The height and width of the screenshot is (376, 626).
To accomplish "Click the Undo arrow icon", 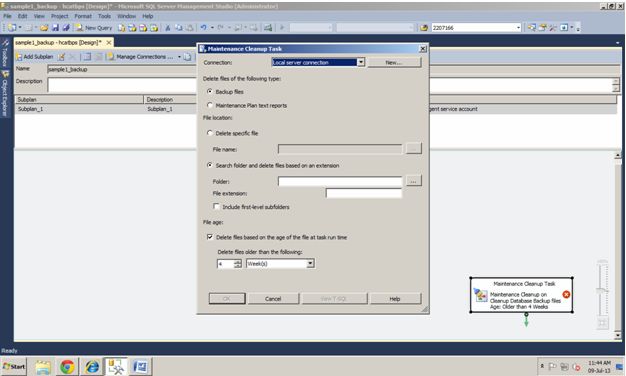I will click(x=203, y=28).
